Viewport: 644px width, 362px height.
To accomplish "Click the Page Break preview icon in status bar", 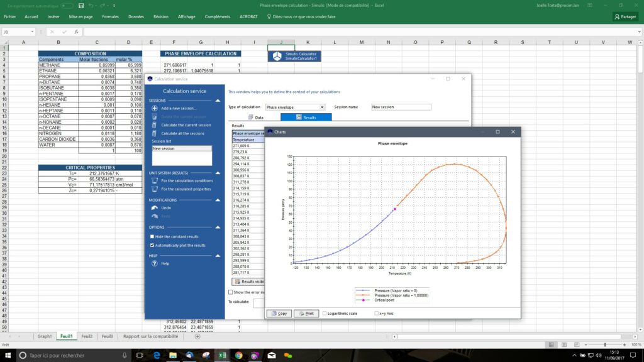I will 577,345.
